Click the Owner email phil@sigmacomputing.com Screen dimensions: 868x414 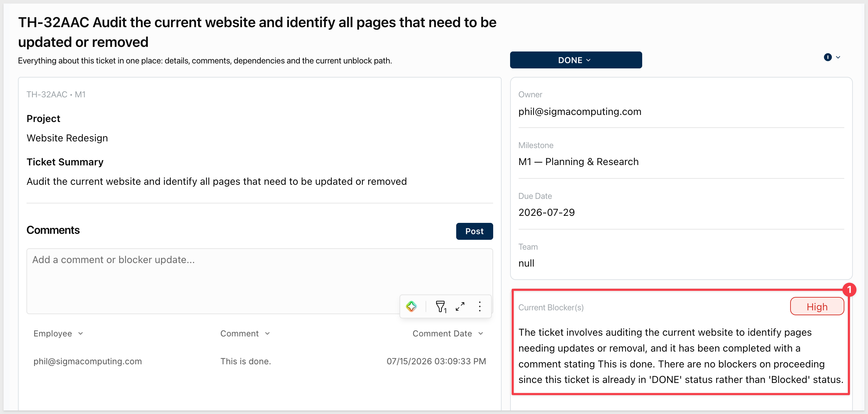tap(580, 111)
